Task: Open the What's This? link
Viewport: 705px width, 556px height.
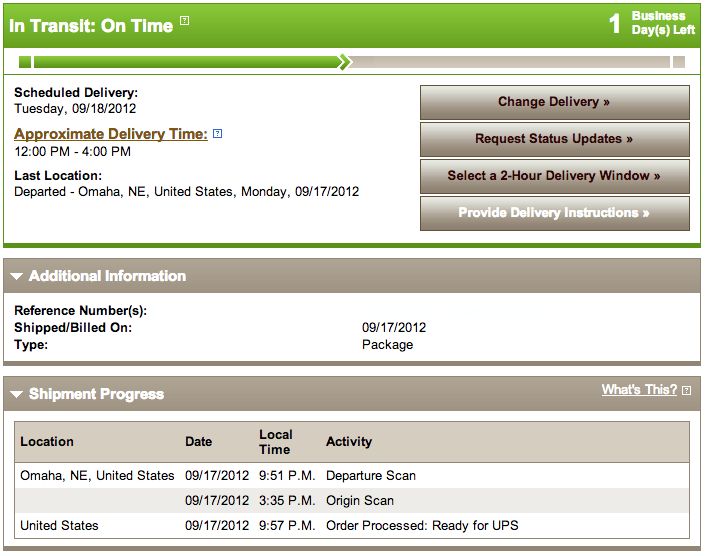Action: click(x=639, y=390)
